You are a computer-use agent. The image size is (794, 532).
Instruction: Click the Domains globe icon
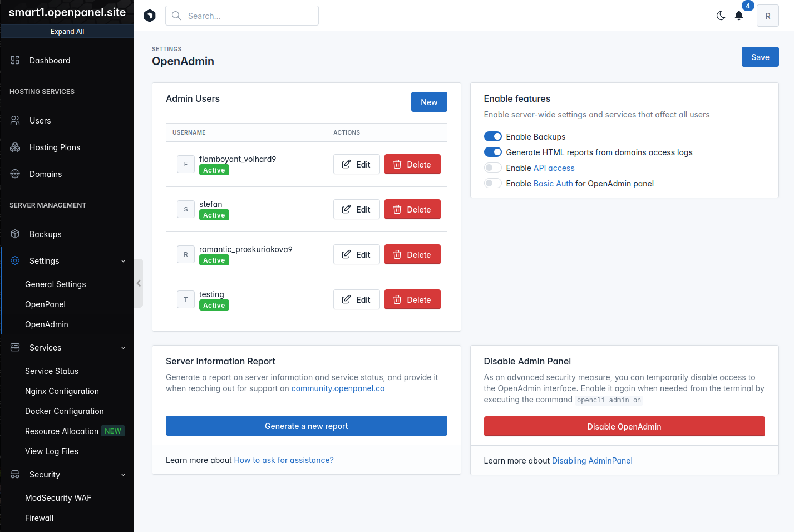click(15, 174)
